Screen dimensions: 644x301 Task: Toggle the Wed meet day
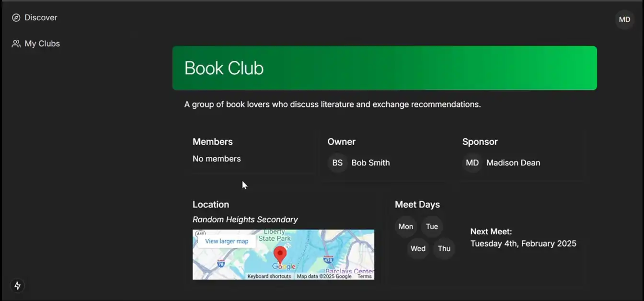417,248
